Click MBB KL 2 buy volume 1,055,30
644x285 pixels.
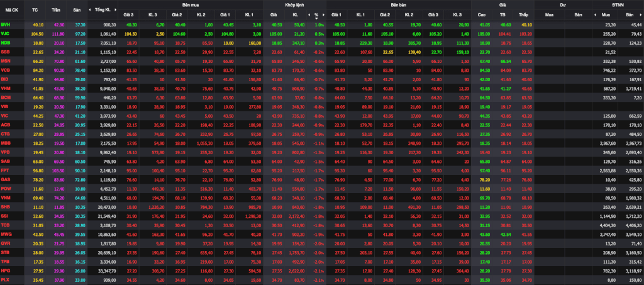pos(204,142)
